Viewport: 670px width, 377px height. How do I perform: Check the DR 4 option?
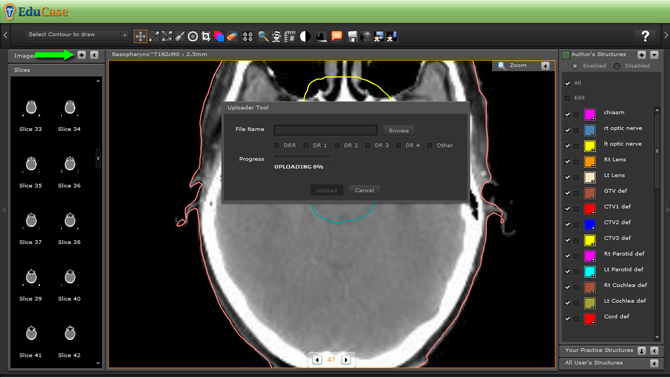click(398, 145)
